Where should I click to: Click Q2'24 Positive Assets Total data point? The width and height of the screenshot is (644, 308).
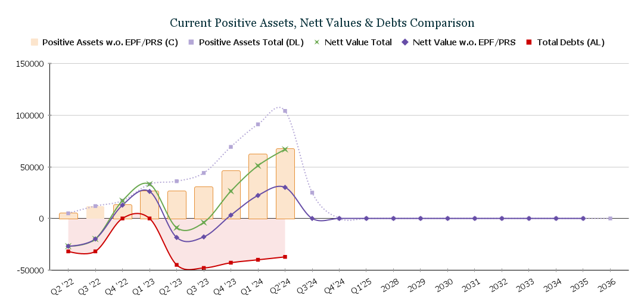click(285, 111)
